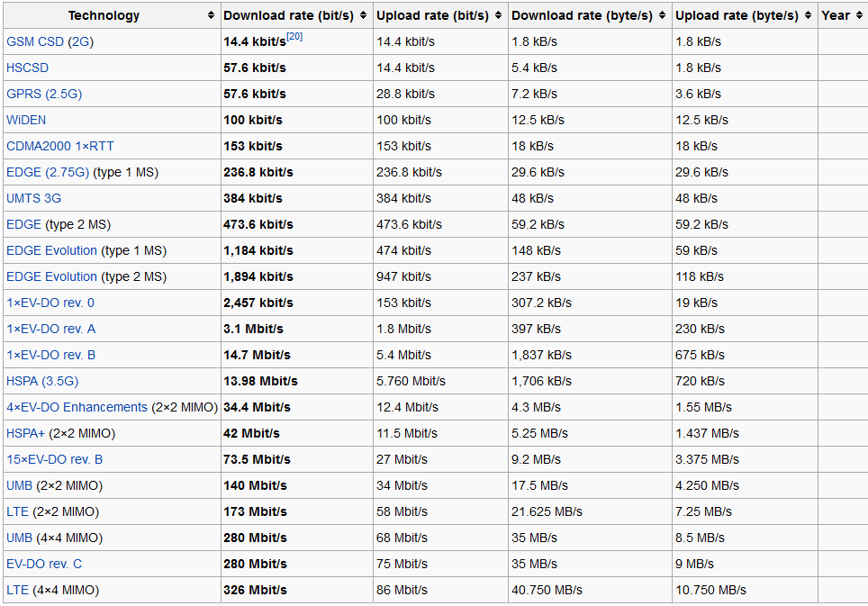Click the 10.750 MB/s upload rate value
Viewport: 868px width, 606px height.
[x=710, y=590]
